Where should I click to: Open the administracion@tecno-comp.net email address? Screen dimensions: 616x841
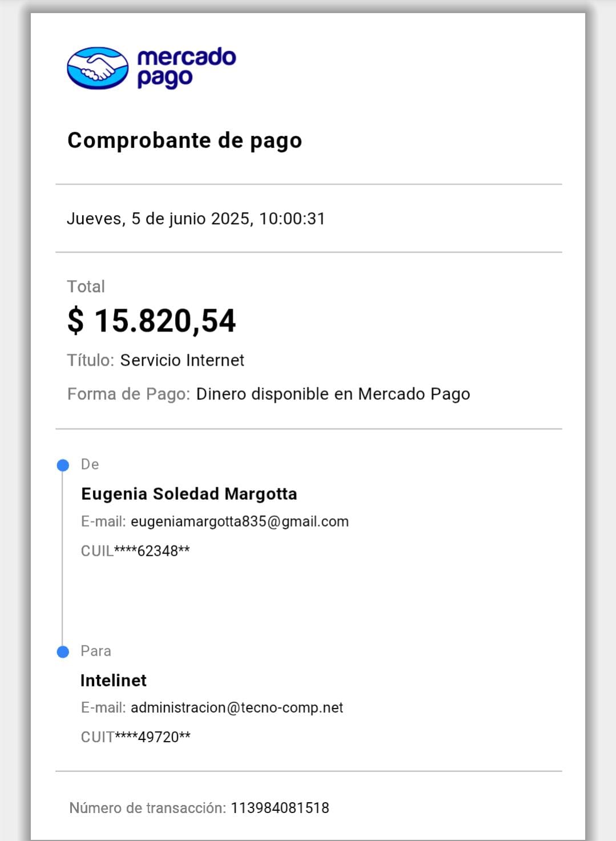237,708
